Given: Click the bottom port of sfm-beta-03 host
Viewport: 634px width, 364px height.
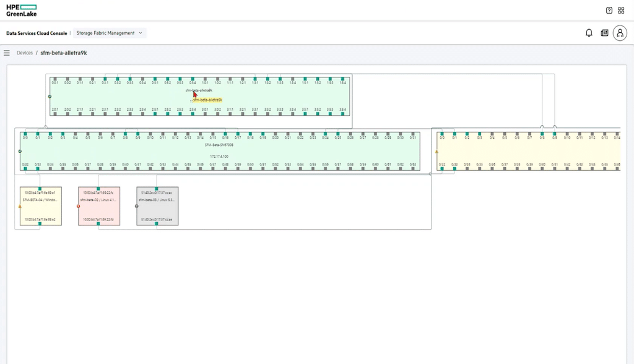Looking at the screenshot, I should [x=157, y=223].
